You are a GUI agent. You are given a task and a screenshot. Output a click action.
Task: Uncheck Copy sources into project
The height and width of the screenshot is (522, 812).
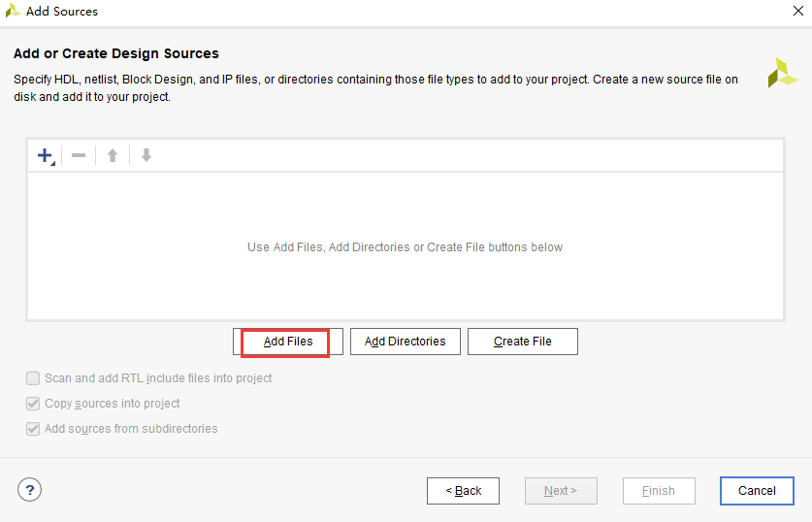point(34,404)
